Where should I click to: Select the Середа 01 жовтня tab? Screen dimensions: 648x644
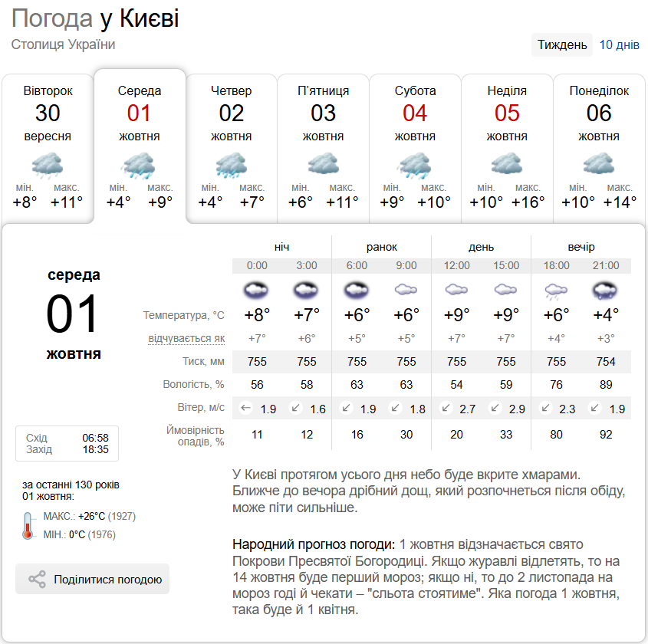140,113
